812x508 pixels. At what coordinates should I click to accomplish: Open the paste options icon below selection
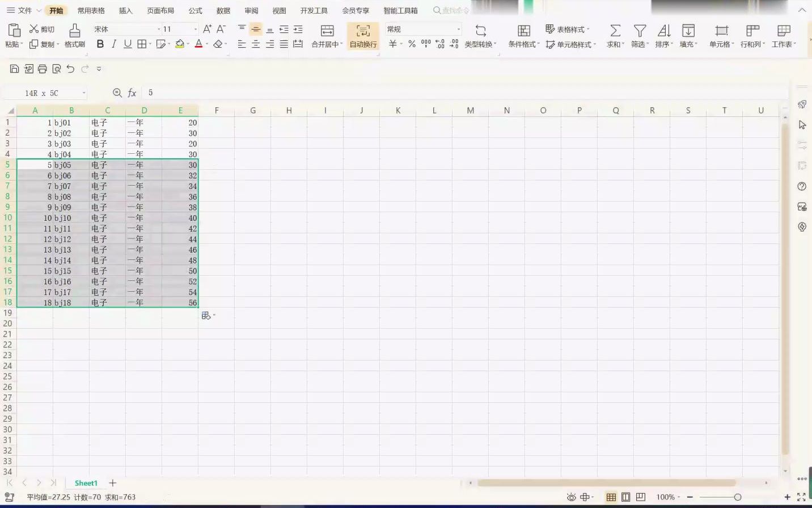coord(206,316)
